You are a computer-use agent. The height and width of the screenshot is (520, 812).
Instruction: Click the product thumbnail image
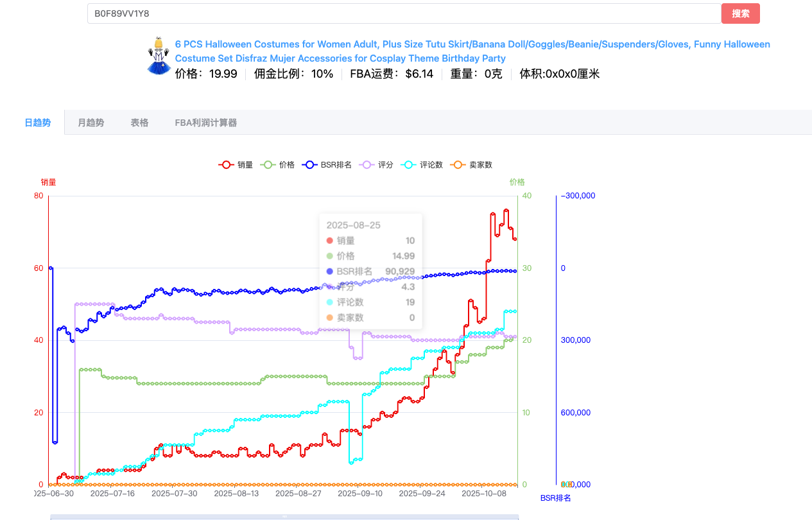159,56
